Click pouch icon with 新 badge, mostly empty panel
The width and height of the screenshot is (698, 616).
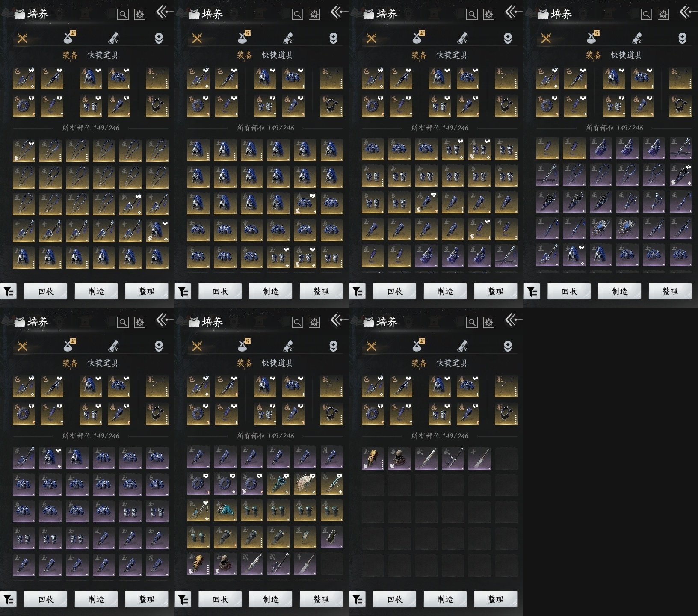tap(417, 346)
